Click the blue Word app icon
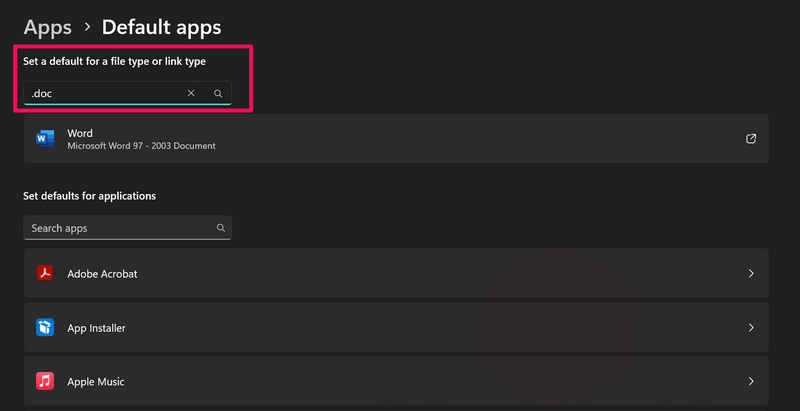Image resolution: width=800 pixels, height=411 pixels. click(x=45, y=139)
